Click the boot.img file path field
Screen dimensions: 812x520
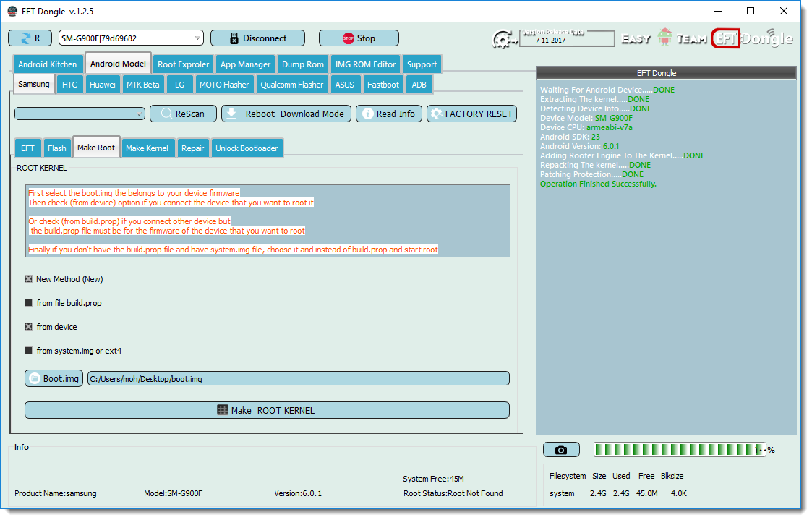(299, 378)
